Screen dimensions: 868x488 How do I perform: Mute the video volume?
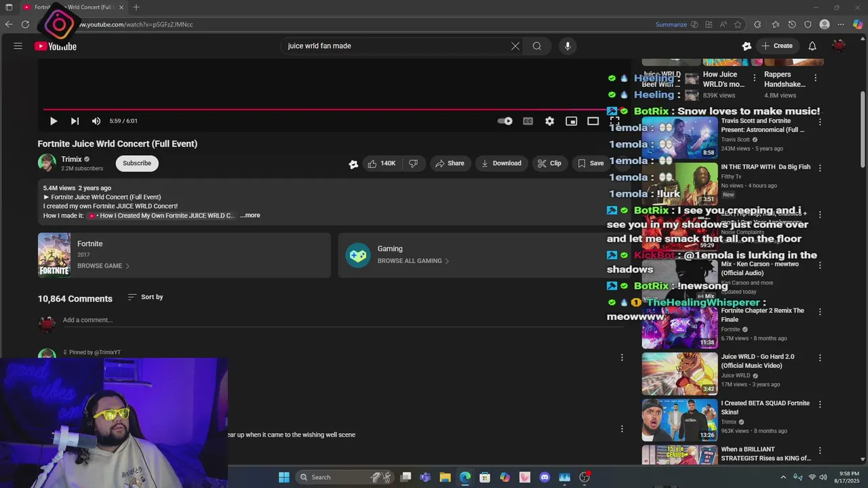[x=96, y=121]
